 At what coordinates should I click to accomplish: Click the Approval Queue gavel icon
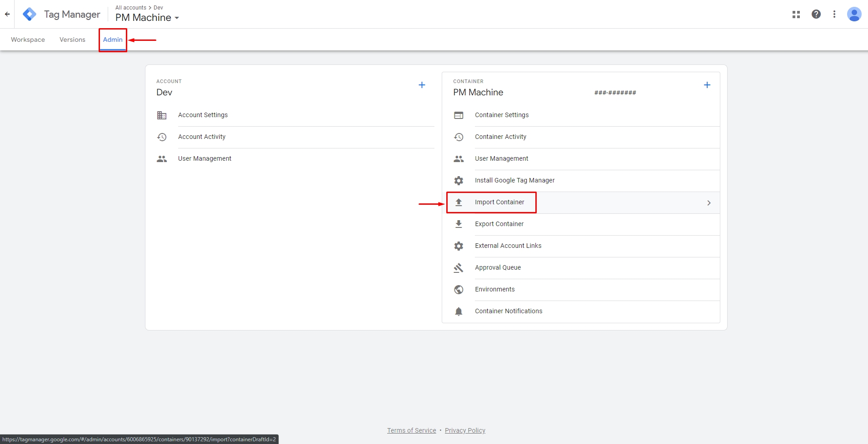point(459,268)
